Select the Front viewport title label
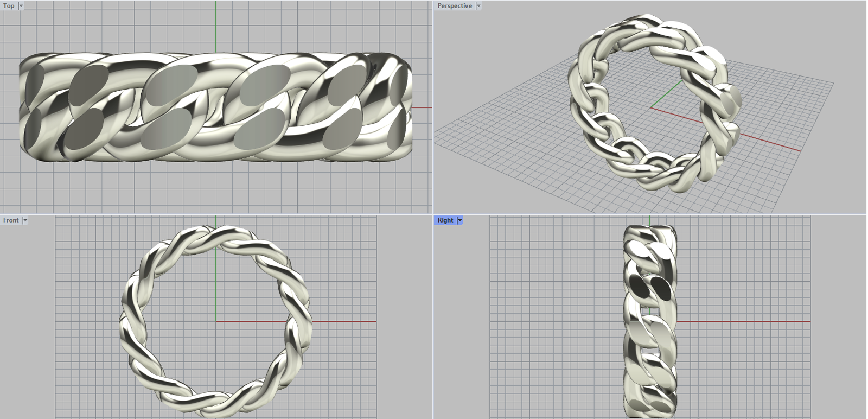Viewport: 868px width, 419px height. pyautogui.click(x=11, y=220)
